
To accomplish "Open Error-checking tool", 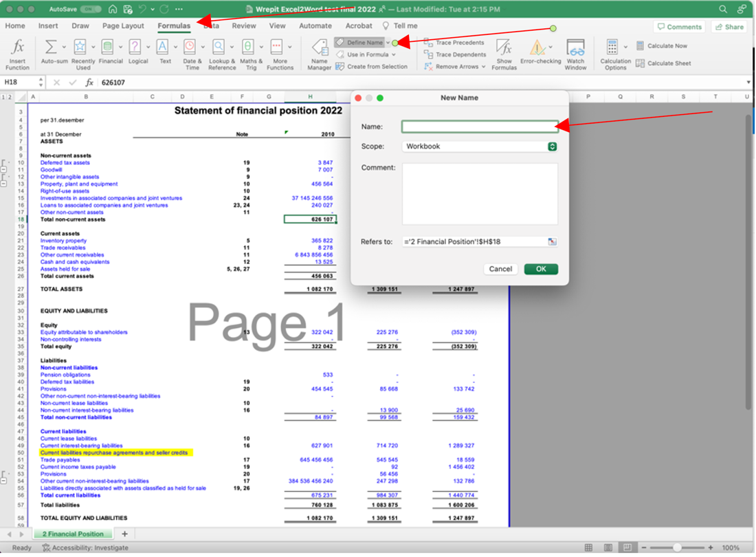I will (x=540, y=52).
